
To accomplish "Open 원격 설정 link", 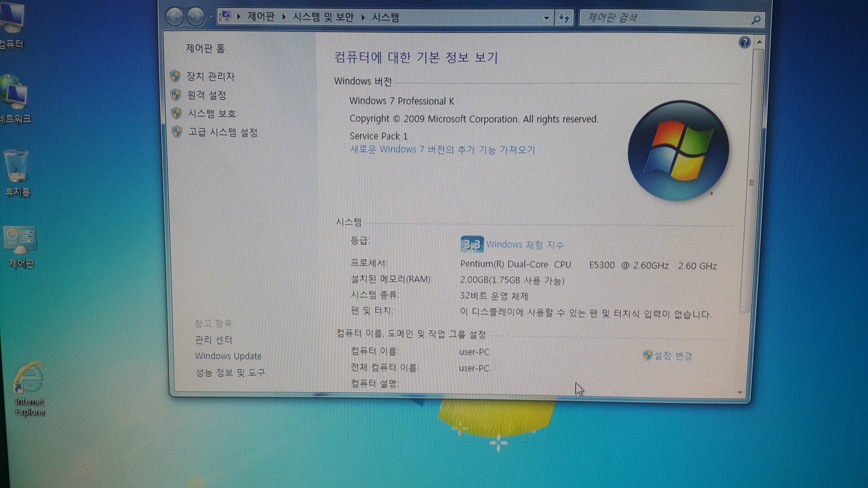I will (x=207, y=95).
